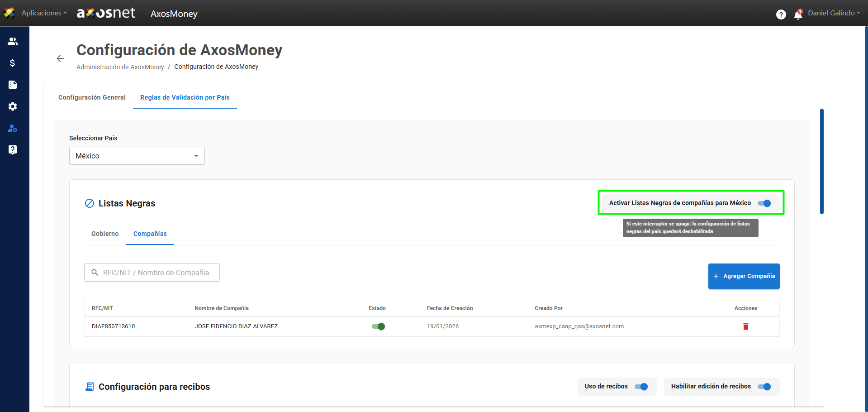Image resolution: width=868 pixels, height=412 pixels.
Task: Click the DIAF850713610 cell
Action: [x=114, y=326]
